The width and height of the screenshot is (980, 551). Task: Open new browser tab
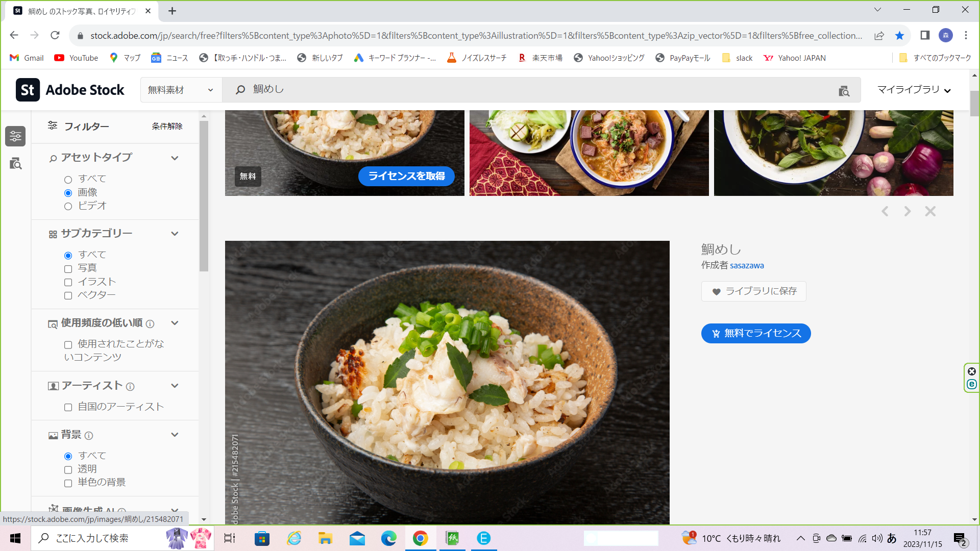pyautogui.click(x=173, y=11)
